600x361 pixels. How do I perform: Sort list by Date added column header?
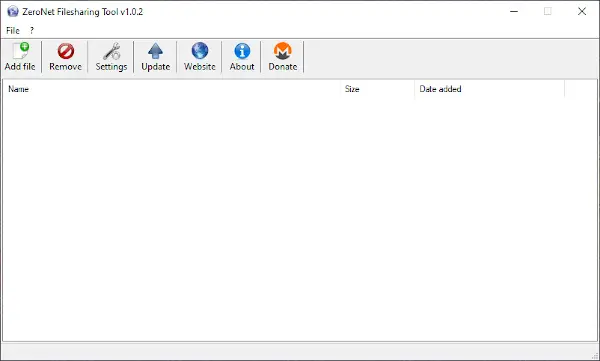coord(489,89)
